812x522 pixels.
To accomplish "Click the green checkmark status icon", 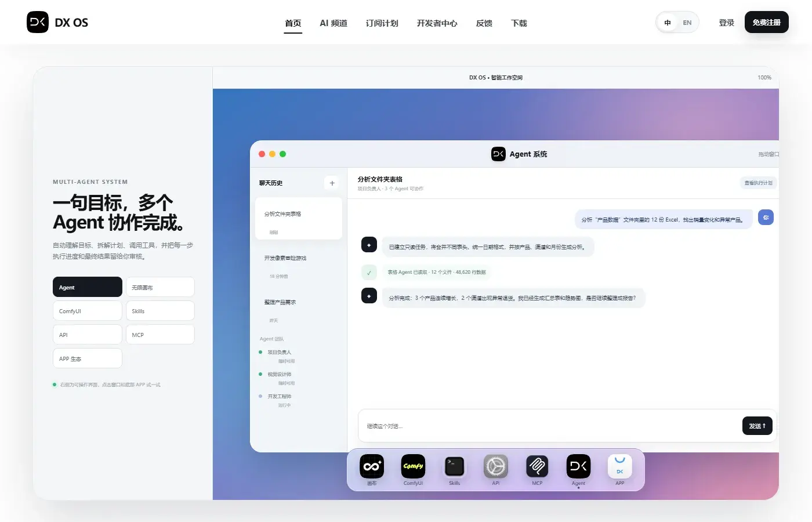I will coord(369,272).
